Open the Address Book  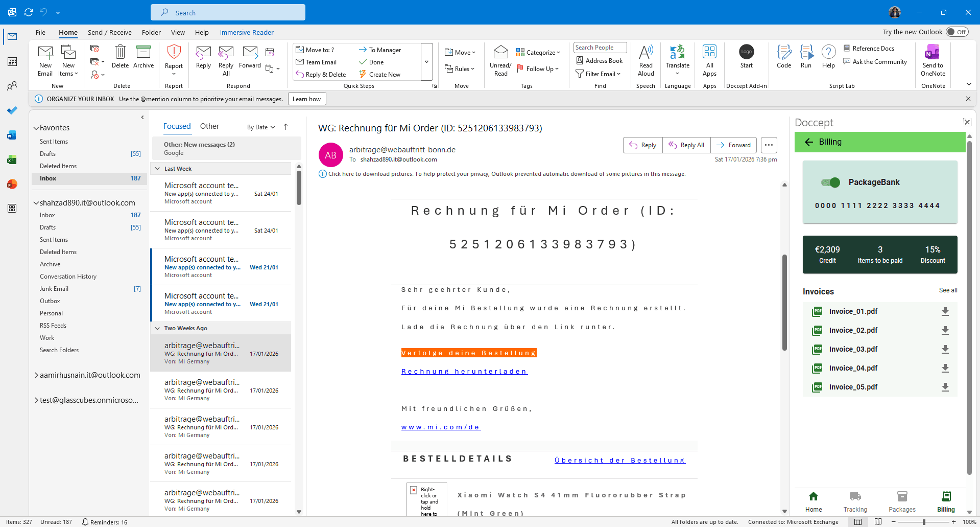(x=600, y=61)
